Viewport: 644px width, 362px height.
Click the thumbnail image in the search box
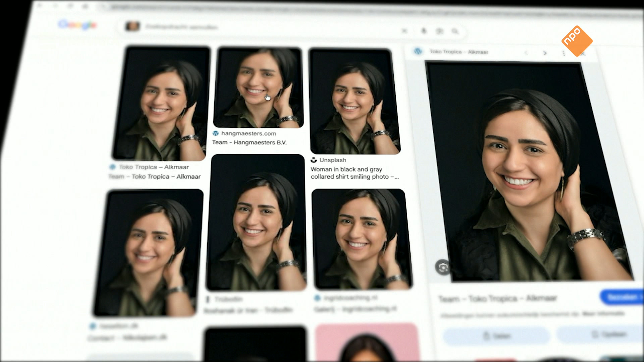132,26
